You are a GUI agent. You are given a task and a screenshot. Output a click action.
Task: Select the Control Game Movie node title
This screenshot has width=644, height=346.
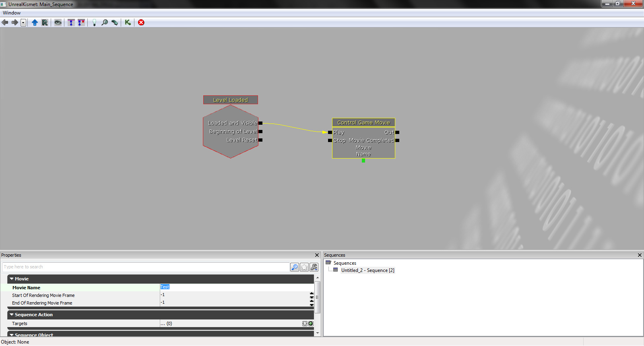click(x=363, y=123)
